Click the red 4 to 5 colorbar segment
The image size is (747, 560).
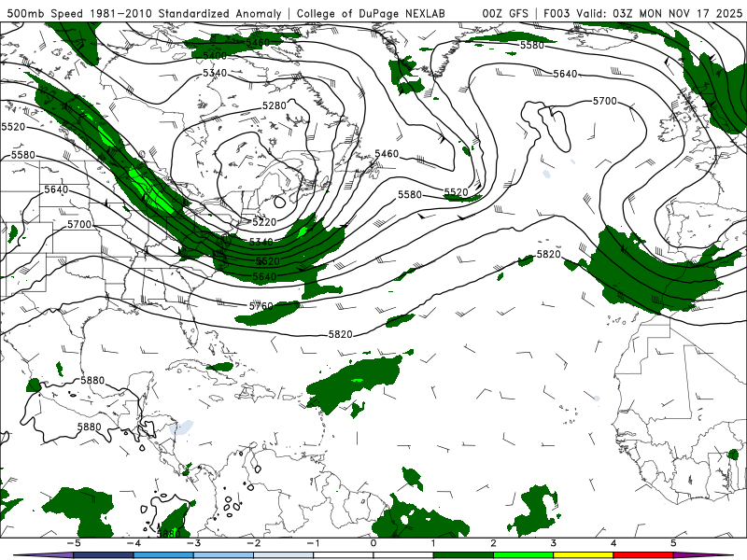coord(643,555)
